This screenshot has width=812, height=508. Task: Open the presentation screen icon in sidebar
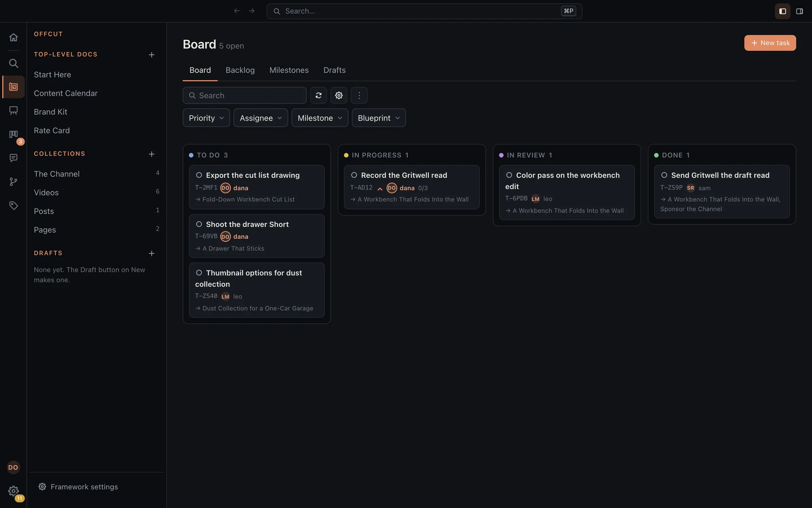pos(14,111)
